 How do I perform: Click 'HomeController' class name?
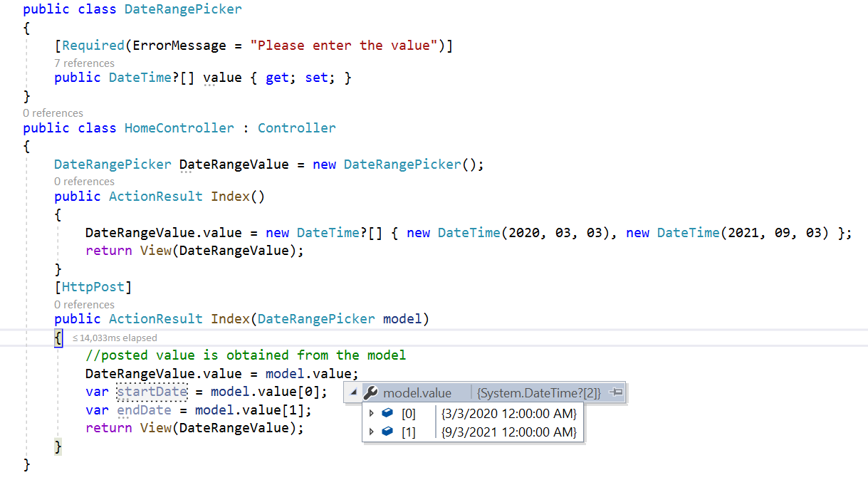click(x=179, y=127)
